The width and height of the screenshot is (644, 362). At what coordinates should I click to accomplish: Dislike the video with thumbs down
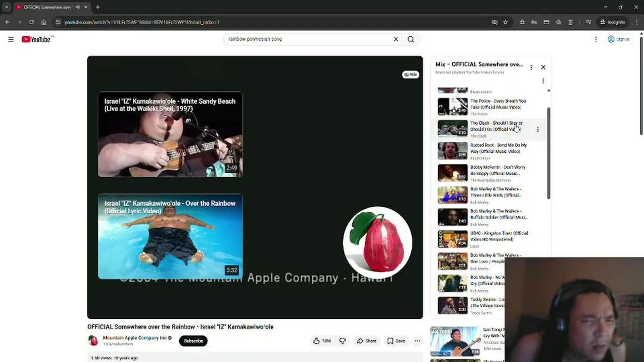pyautogui.click(x=343, y=341)
